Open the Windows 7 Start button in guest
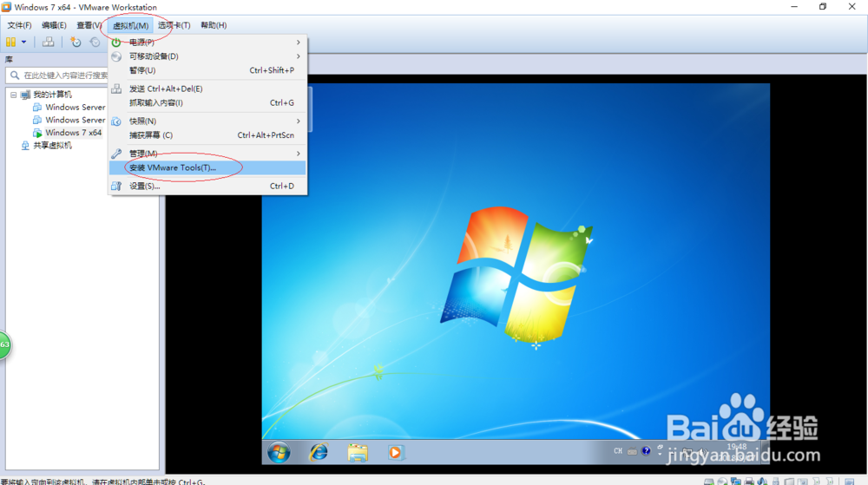The width and height of the screenshot is (868, 485). coord(279,452)
